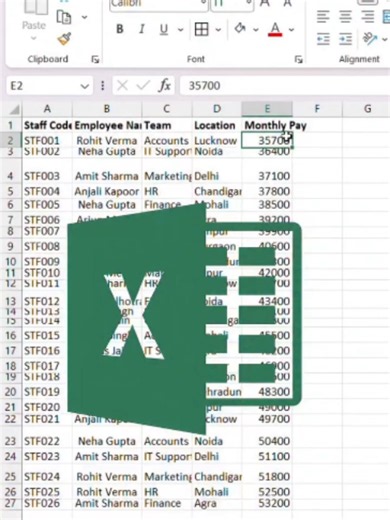Apply red Font Color button
390x520 pixels.
(x=275, y=29)
